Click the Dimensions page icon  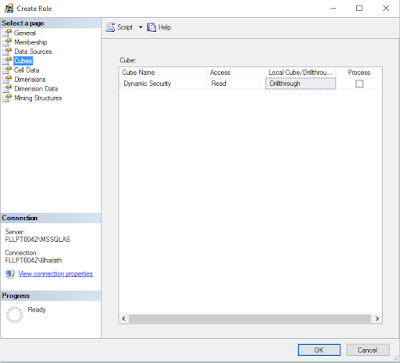[x=7, y=79]
